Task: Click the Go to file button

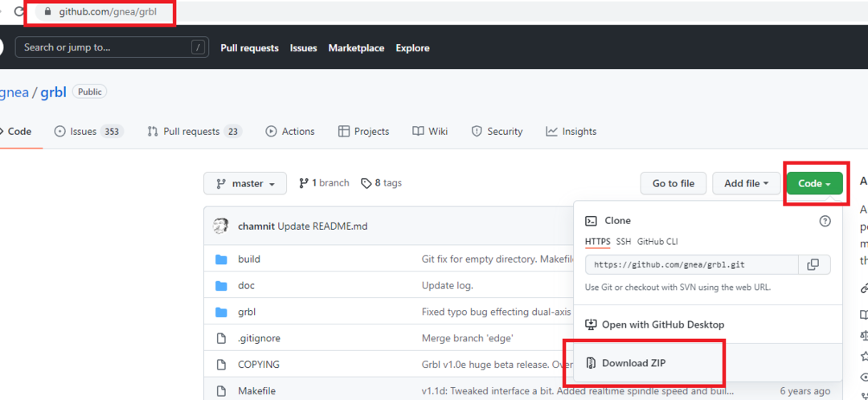Action: [x=673, y=183]
